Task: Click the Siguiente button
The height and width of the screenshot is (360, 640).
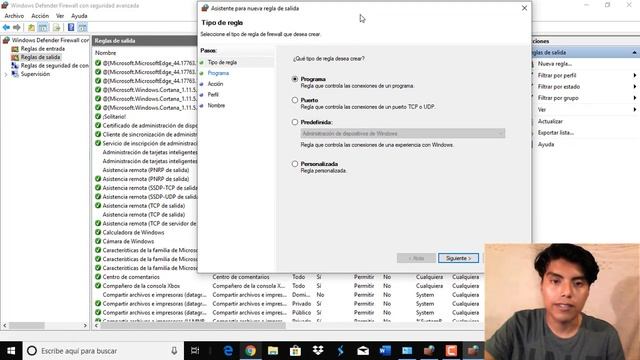Action: click(458, 258)
